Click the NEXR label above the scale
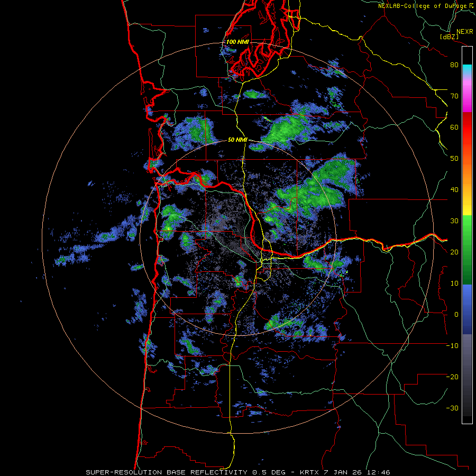 [464, 31]
